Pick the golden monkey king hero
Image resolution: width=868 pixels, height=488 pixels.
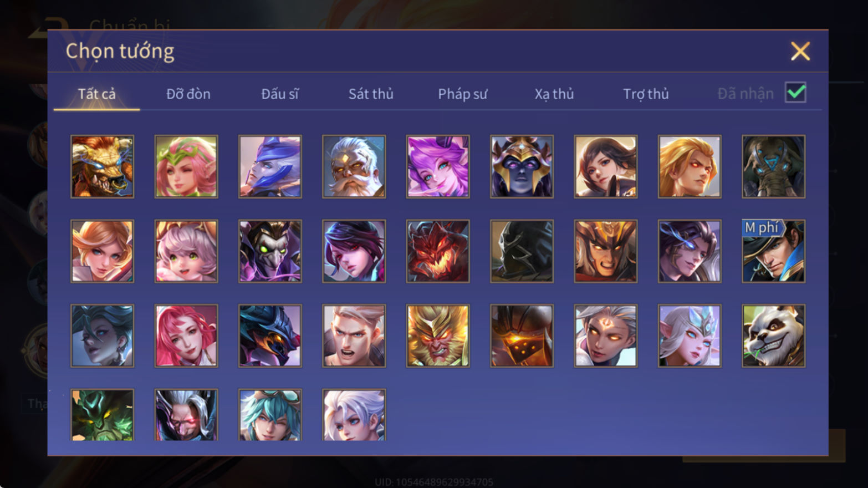[x=438, y=335]
